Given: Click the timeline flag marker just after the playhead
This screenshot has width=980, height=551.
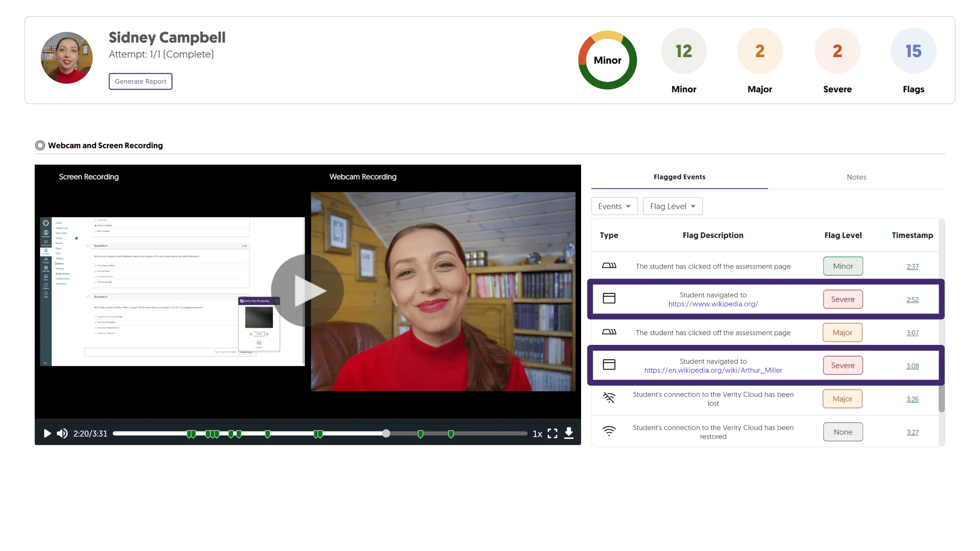Looking at the screenshot, I should point(420,434).
